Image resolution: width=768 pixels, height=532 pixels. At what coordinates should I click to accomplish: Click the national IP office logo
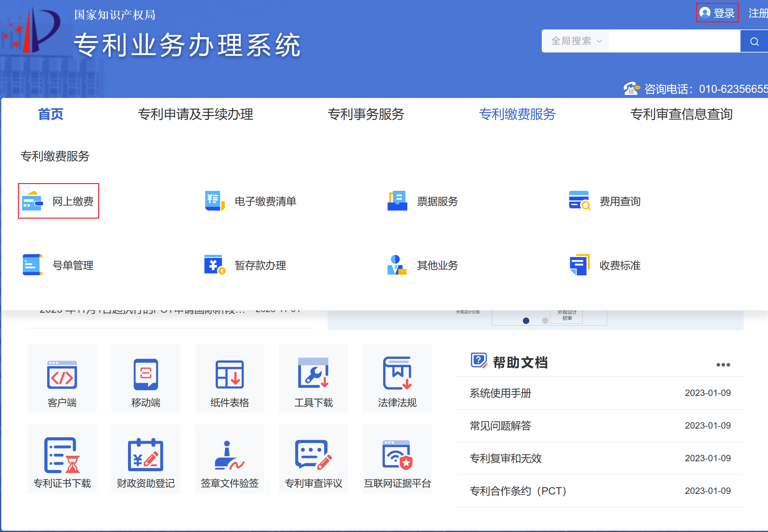coord(32,30)
